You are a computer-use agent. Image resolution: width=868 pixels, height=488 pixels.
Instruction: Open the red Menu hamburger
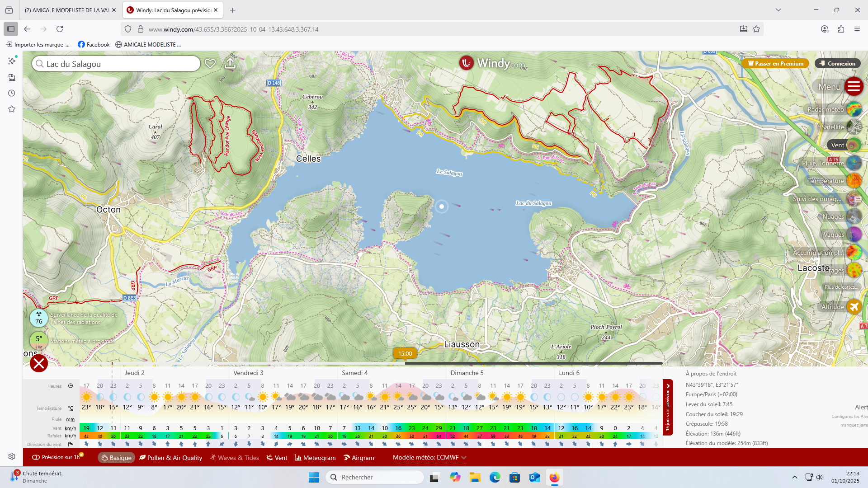click(854, 86)
